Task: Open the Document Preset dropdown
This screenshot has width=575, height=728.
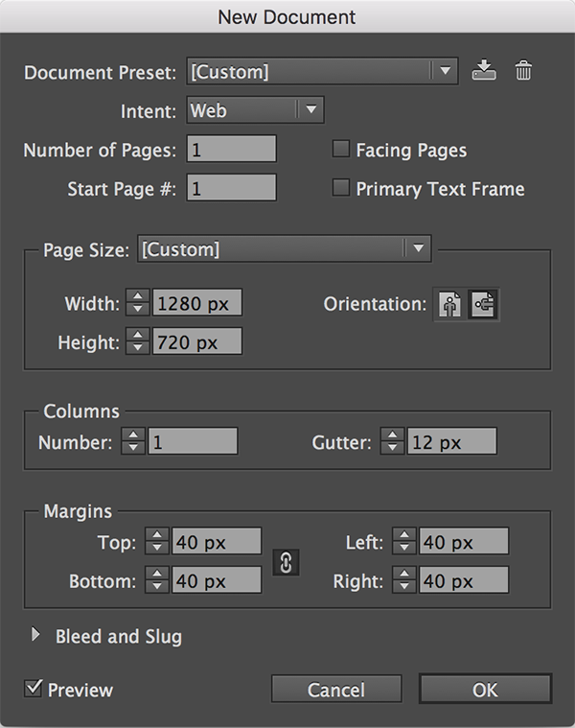Action: click(322, 71)
